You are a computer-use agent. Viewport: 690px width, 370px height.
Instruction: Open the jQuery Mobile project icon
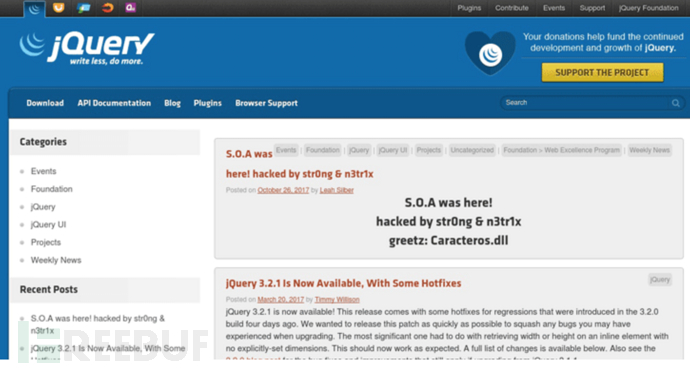pos(83,7)
